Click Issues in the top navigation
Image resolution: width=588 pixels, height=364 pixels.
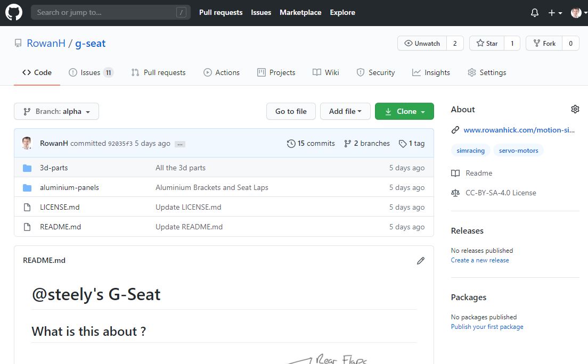(261, 12)
